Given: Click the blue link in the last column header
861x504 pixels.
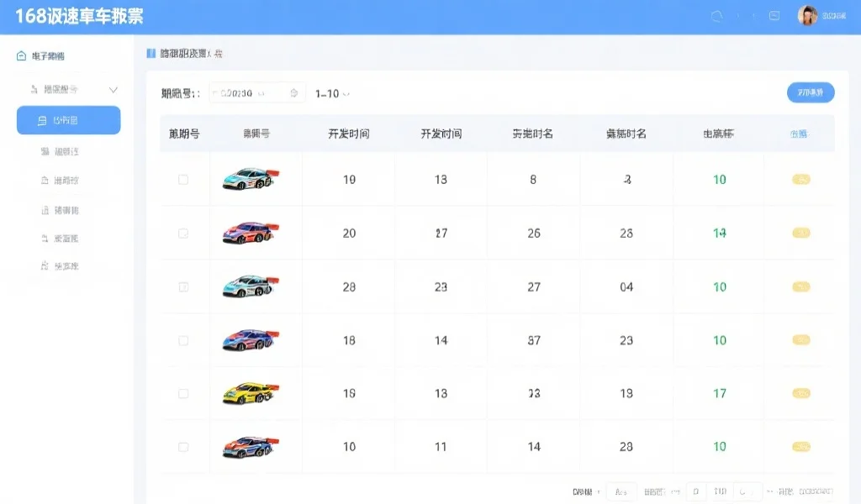Looking at the screenshot, I should click(798, 134).
